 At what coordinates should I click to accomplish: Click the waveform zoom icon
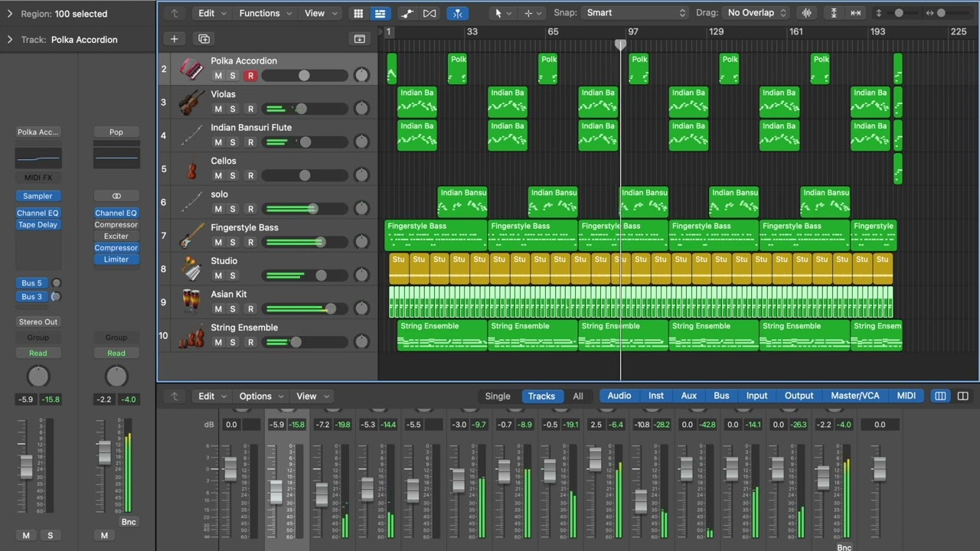(x=806, y=13)
